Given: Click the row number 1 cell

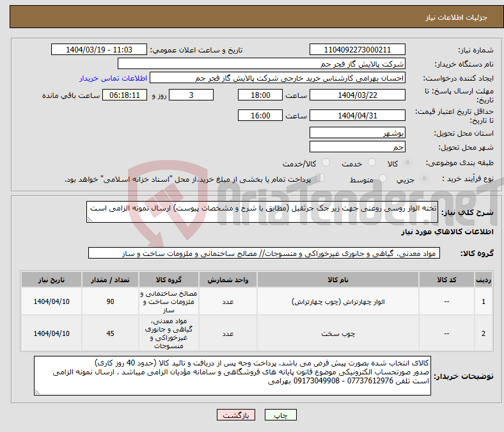Looking at the screenshot, I should (x=483, y=301).
